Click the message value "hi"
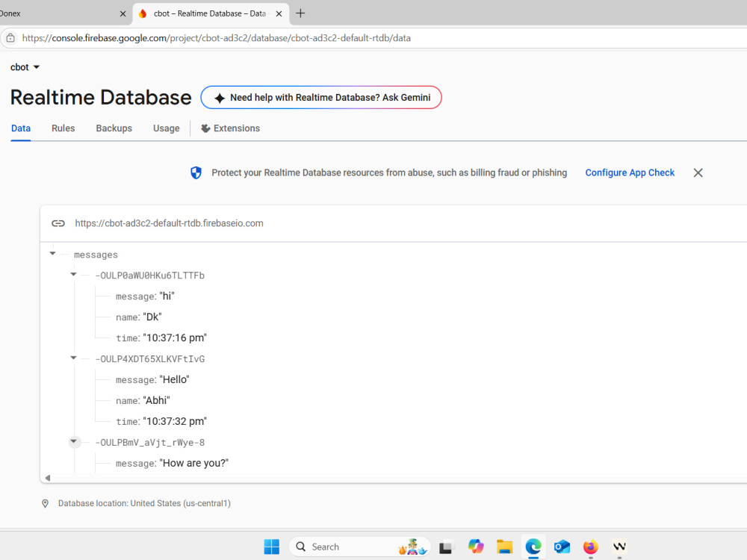The image size is (747, 560). [167, 296]
